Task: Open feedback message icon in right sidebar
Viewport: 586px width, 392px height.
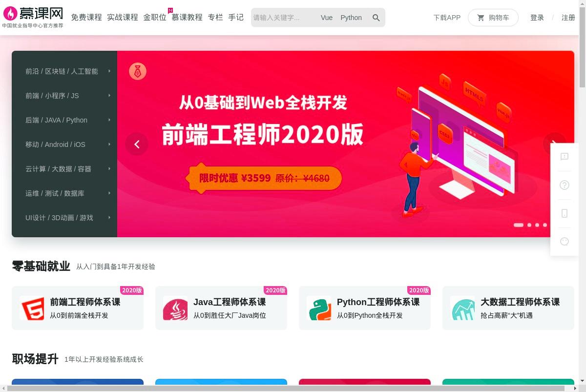Action: [x=565, y=157]
